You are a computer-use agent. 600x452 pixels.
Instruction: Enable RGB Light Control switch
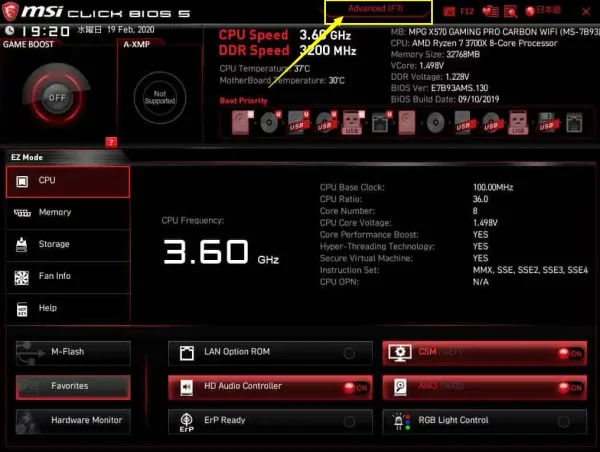pyautogui.click(x=563, y=422)
